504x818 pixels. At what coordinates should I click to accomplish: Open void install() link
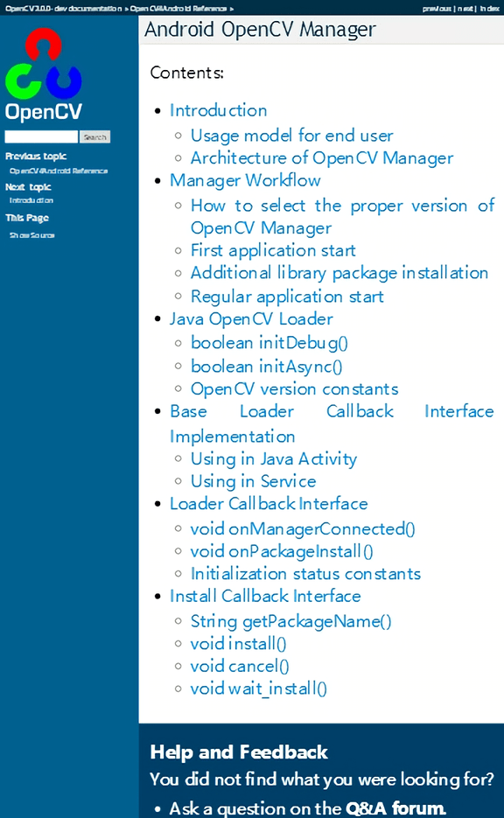[x=238, y=644]
